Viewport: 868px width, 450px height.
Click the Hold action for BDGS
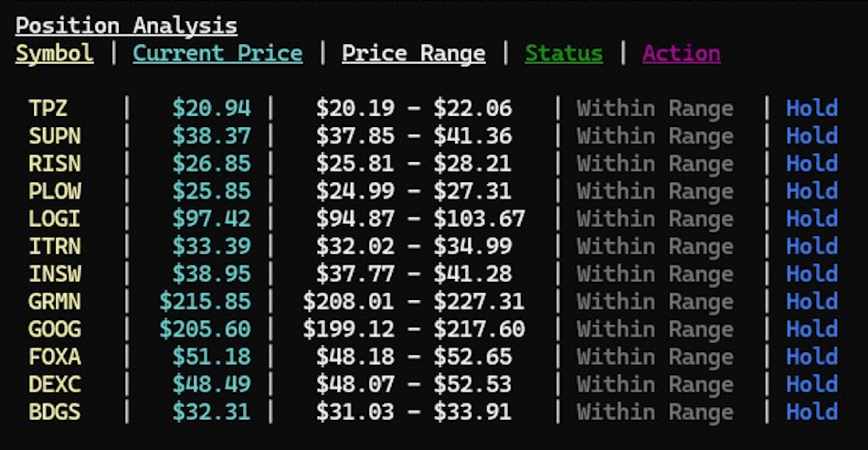click(x=811, y=412)
